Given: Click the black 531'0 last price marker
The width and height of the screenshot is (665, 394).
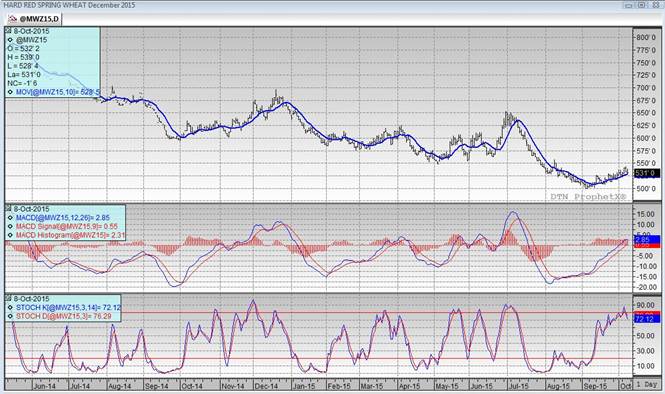Looking at the screenshot, I should pos(646,173).
